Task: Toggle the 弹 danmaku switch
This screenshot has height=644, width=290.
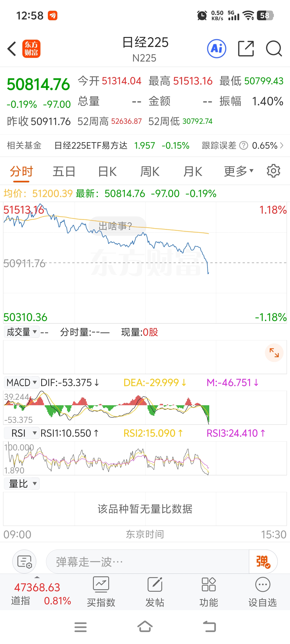Action: coord(263,562)
